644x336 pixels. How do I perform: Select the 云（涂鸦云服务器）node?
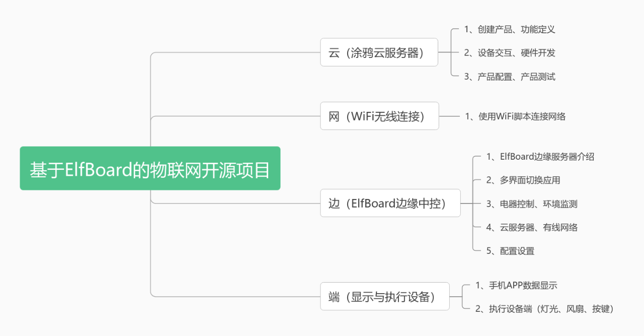(x=379, y=52)
